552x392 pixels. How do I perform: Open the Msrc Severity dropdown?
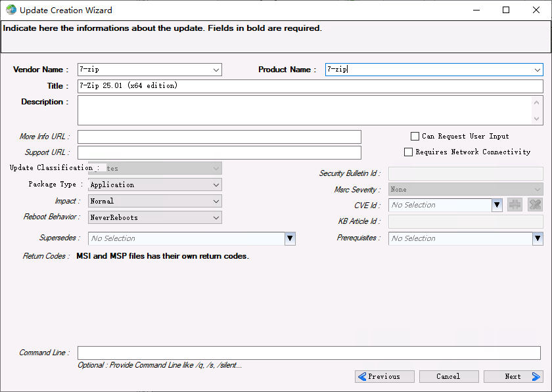(x=466, y=189)
